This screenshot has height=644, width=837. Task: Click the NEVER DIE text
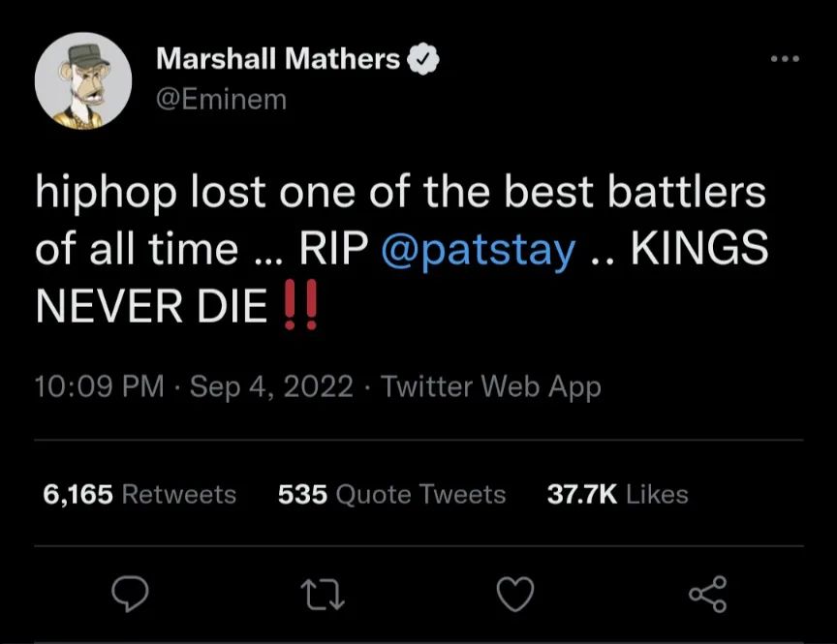150,308
